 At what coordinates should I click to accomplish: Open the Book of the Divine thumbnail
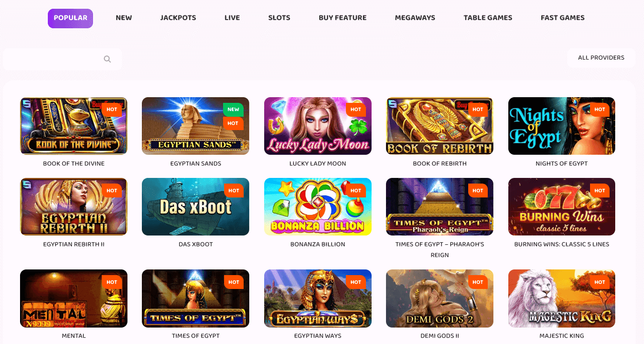tap(73, 126)
